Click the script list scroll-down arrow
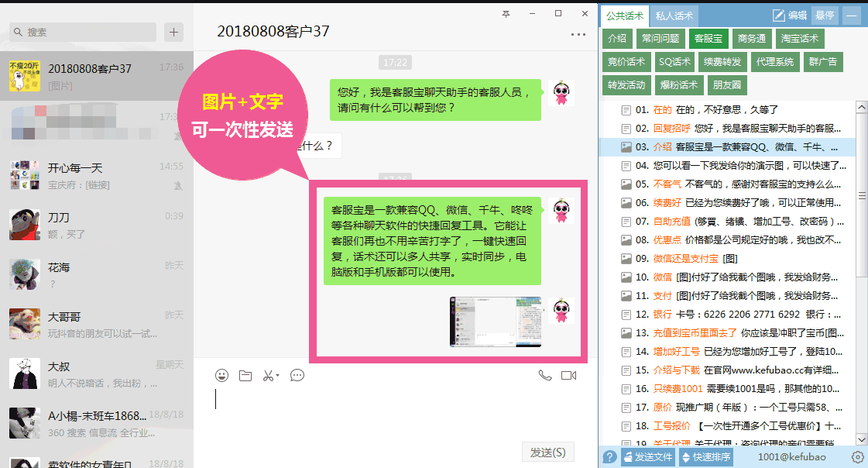The height and width of the screenshot is (468, 868). click(861, 439)
